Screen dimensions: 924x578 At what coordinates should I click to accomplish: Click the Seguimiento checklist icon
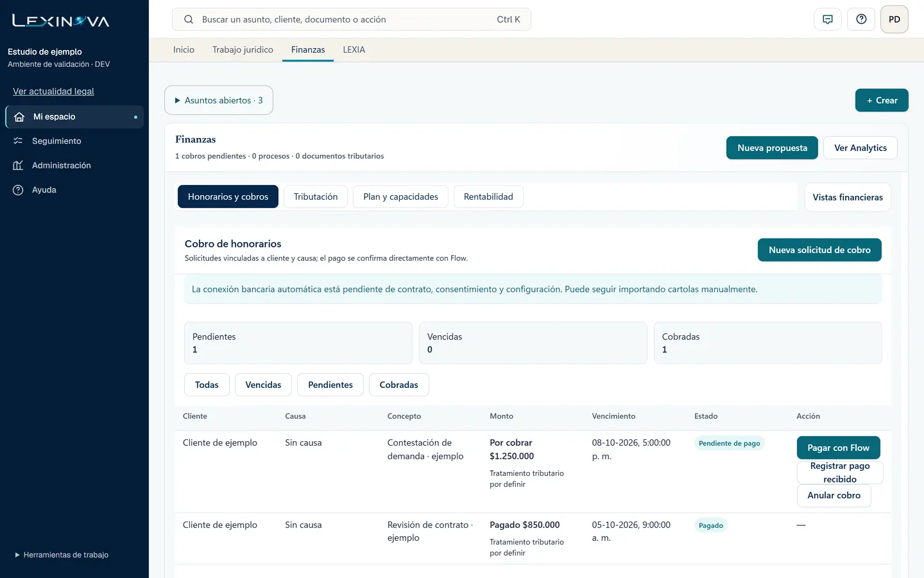point(18,141)
